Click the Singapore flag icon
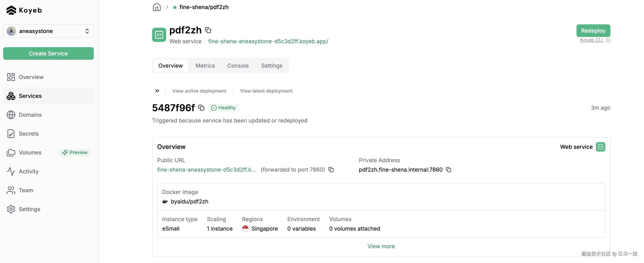Screen dimensions: 644x263 pyautogui.click(x=245, y=229)
